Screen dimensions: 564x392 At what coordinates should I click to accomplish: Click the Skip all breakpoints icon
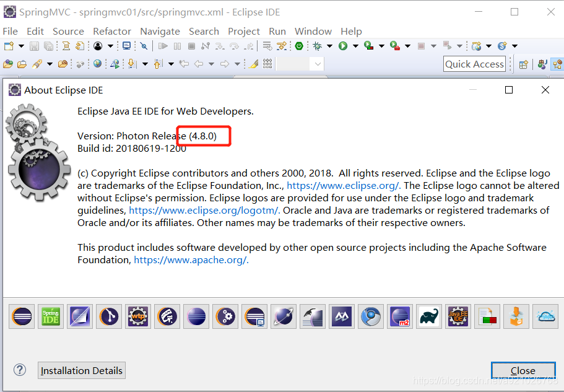tap(144, 46)
